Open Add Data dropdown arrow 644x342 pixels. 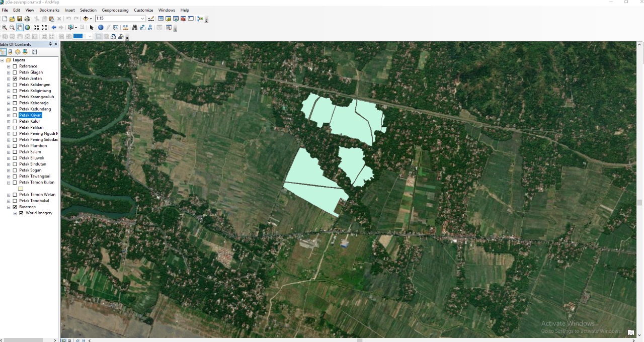[x=91, y=19]
